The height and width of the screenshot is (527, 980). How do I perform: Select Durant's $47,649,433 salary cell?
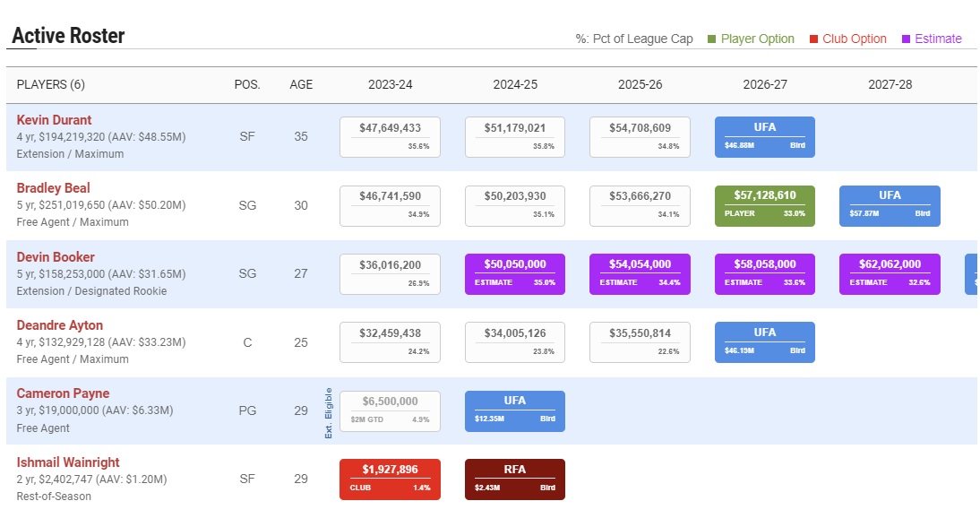click(390, 137)
